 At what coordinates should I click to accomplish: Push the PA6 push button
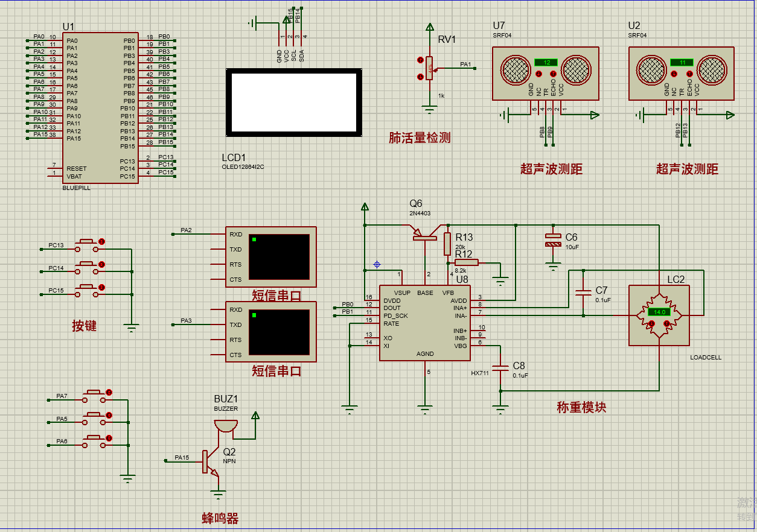(94, 442)
